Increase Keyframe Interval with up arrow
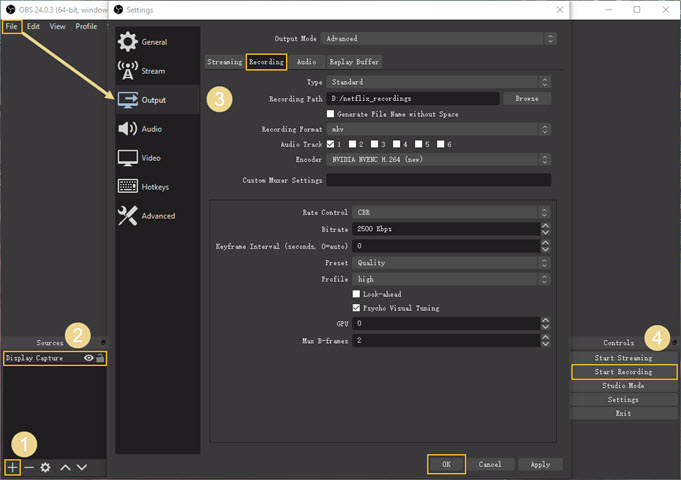The height and width of the screenshot is (480, 681). (545, 242)
